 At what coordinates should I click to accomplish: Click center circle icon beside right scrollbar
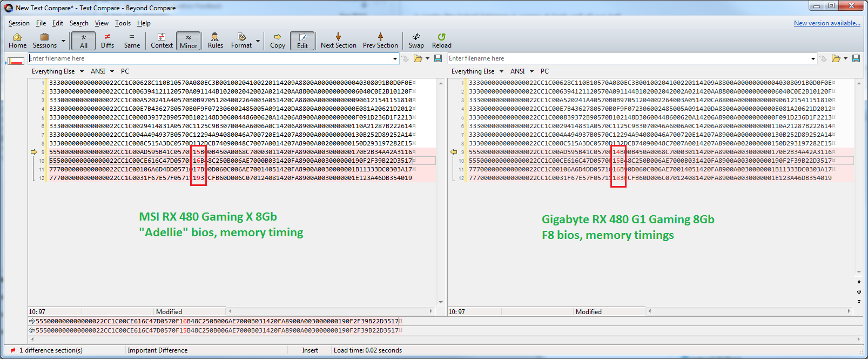tap(859, 291)
